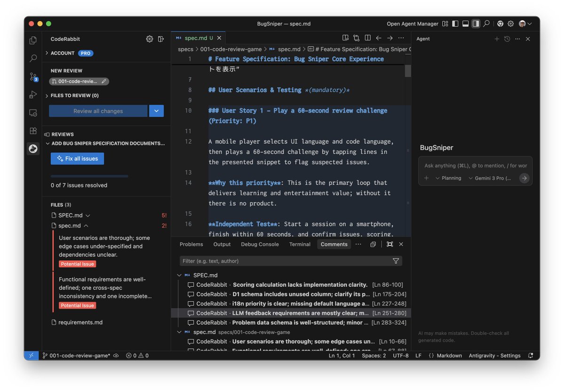Click the CodeRabbit logout icon
Viewport: 564px width, 392px height.
pos(161,39)
